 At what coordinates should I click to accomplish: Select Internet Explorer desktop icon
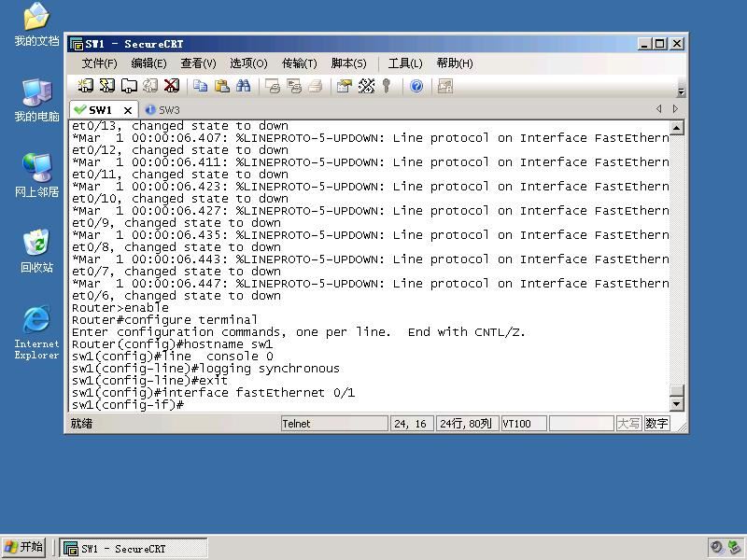[x=36, y=332]
